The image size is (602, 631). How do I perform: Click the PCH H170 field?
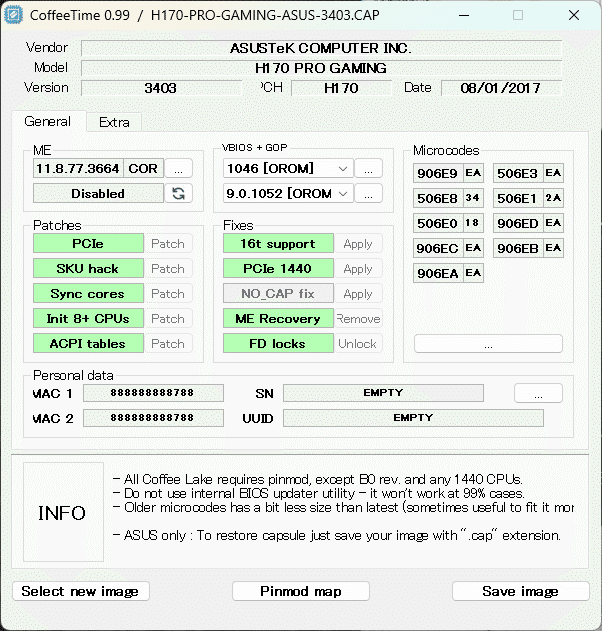[341, 88]
